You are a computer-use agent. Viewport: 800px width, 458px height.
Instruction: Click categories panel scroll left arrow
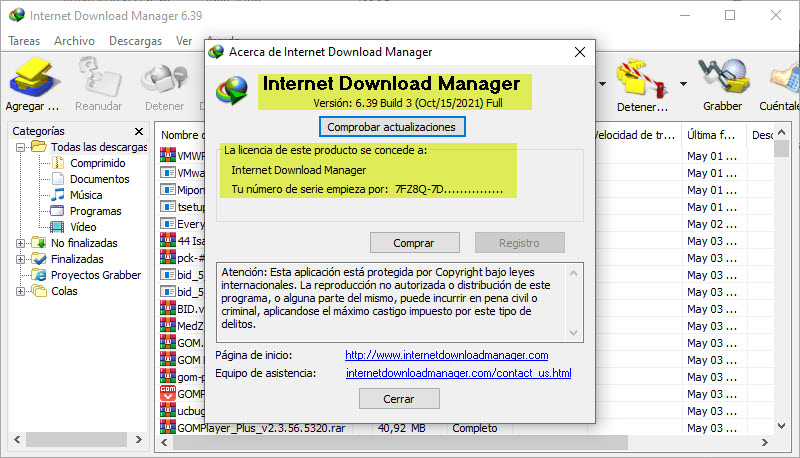tap(17, 439)
